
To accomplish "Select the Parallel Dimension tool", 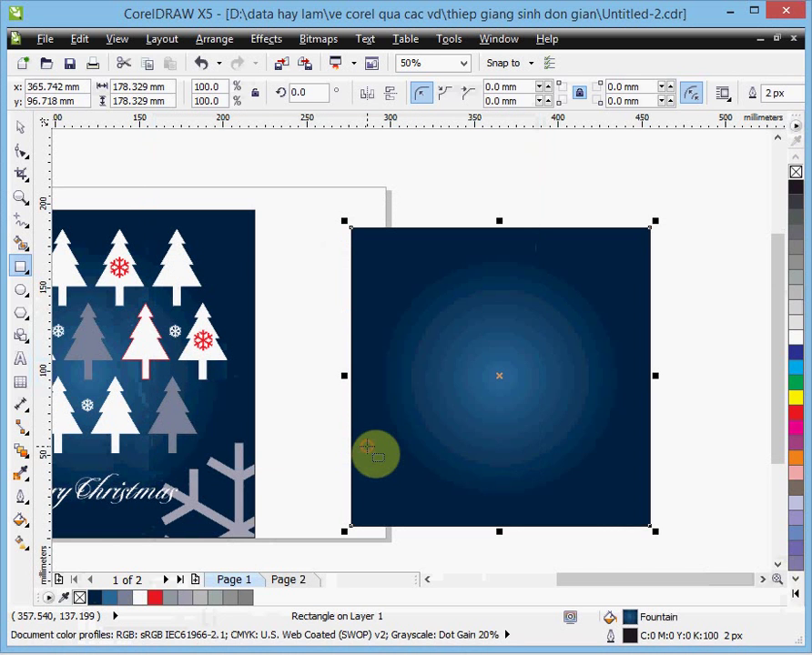I will 20,404.
